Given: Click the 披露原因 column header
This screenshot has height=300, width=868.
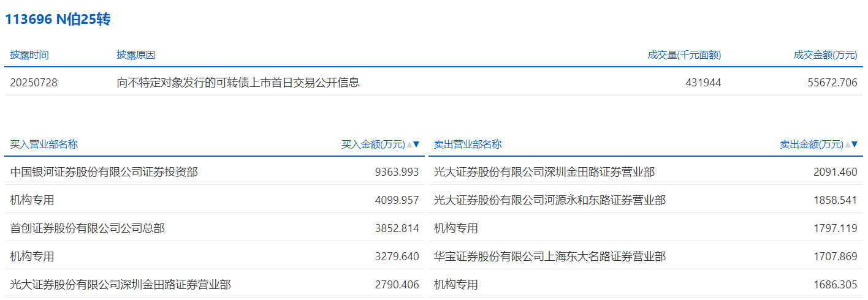Looking at the screenshot, I should point(136,55).
